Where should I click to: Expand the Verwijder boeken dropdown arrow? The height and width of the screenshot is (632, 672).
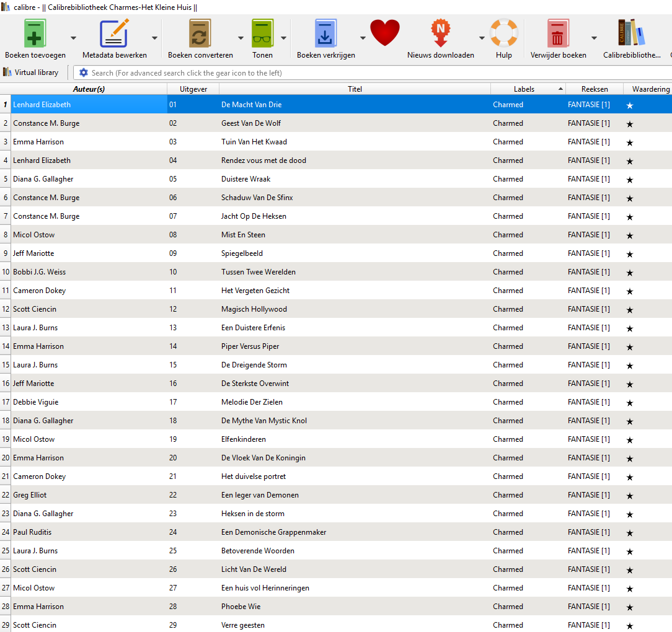tap(594, 38)
